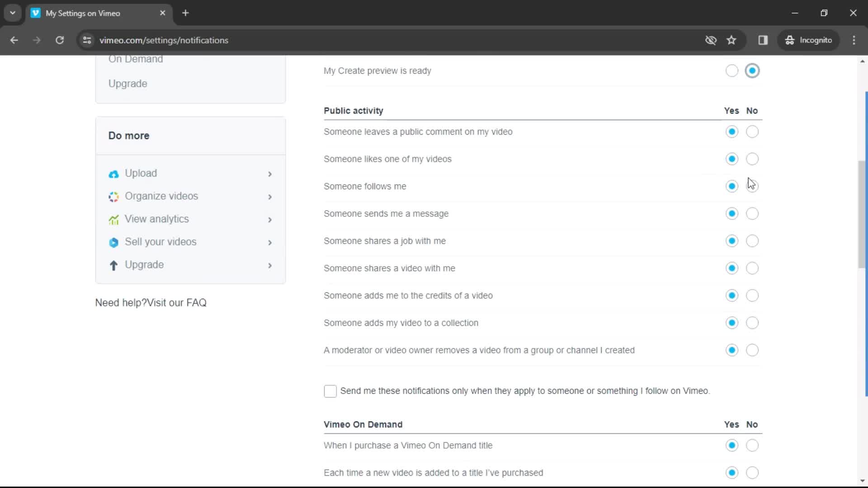This screenshot has height=488, width=868.
Task: Click the vimeo.com/settings/notifications address bar
Action: tap(165, 40)
